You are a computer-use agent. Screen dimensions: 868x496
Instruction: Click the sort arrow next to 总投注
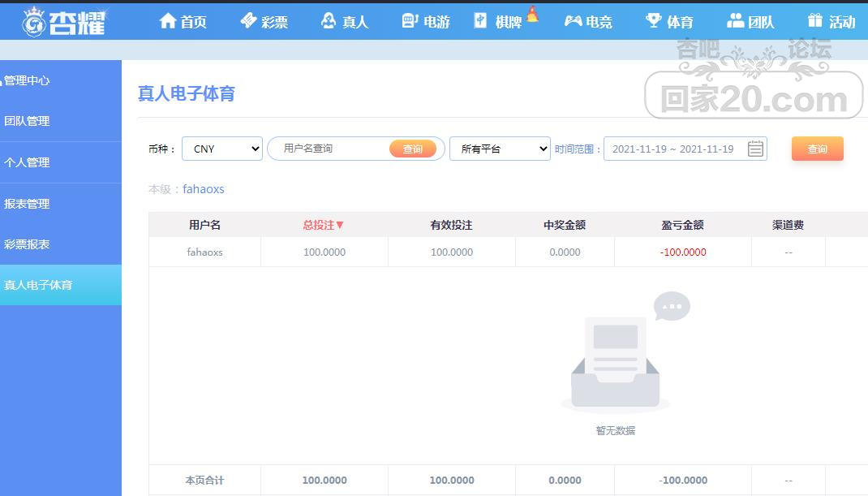pos(340,225)
